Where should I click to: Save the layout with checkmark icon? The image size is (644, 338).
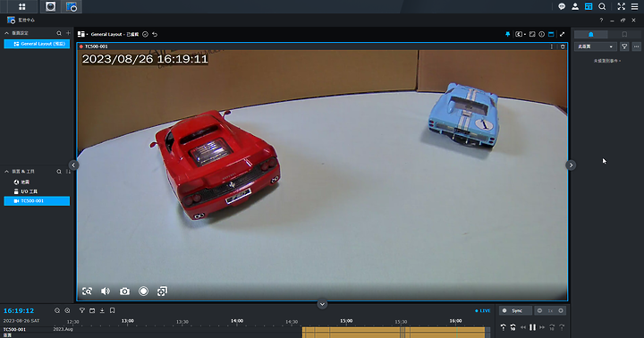(x=145, y=35)
